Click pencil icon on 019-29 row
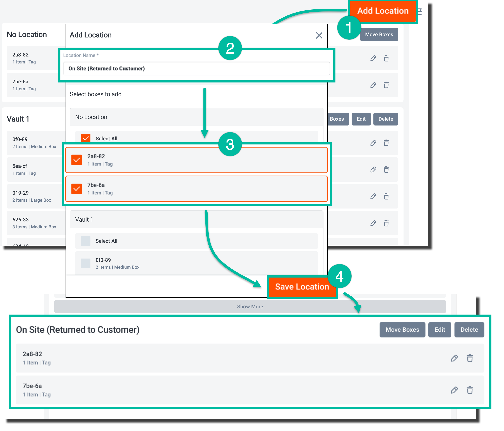The image size is (504, 431). point(373,196)
